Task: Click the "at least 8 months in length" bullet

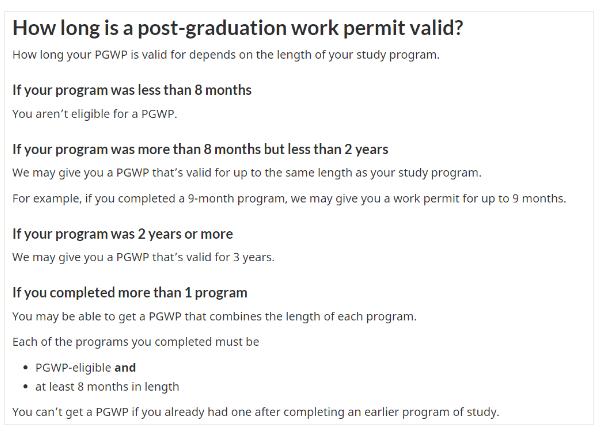Action: pyautogui.click(x=107, y=387)
